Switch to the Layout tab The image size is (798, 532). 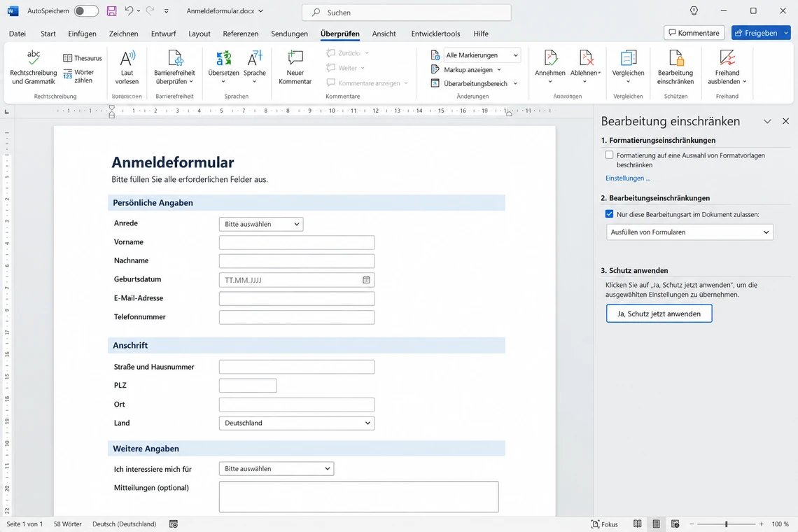[x=199, y=34]
